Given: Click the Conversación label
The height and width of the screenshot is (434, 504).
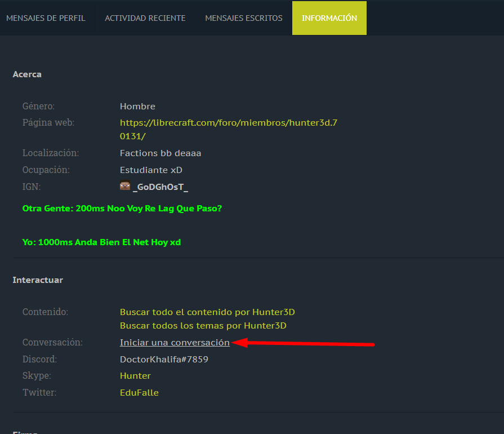Looking at the screenshot, I should [x=52, y=342].
